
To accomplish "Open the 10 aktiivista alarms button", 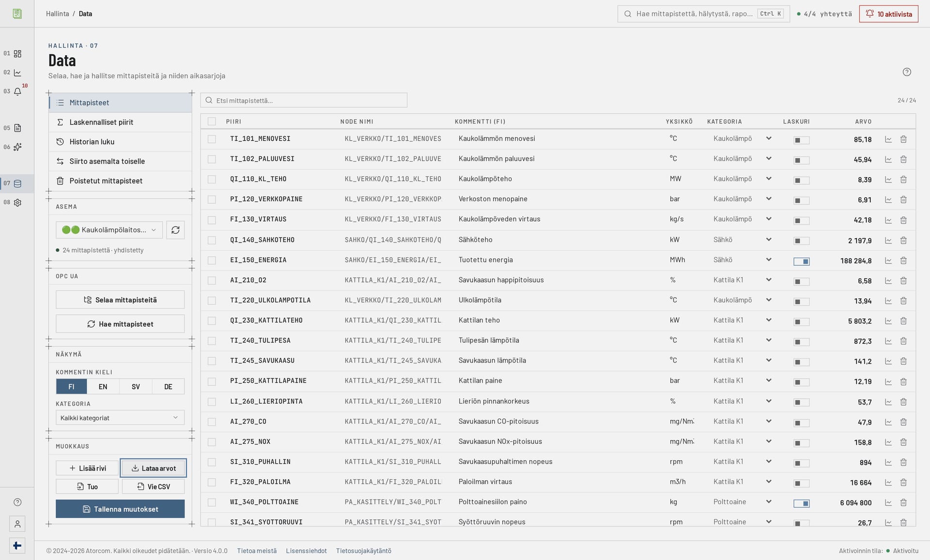I will [x=888, y=14].
